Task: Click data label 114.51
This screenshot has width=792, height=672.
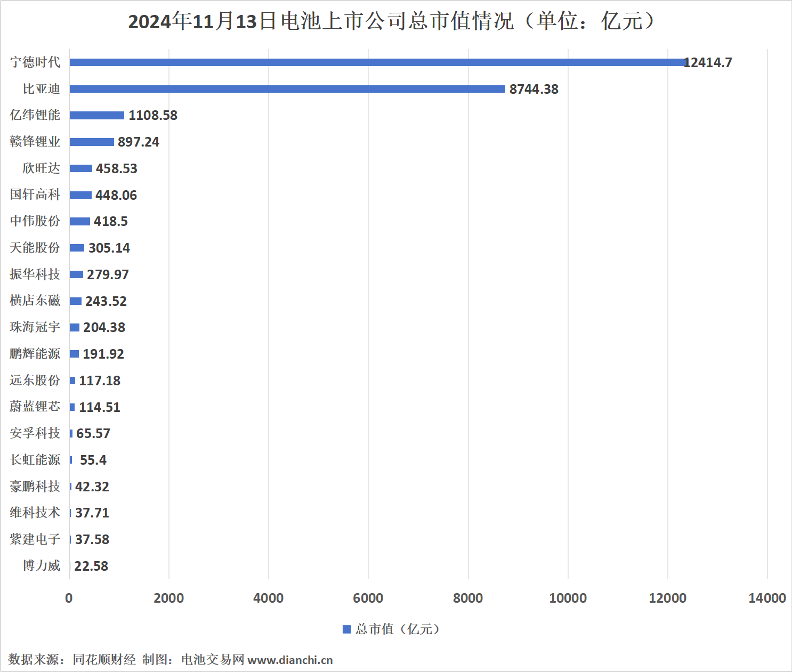Action: click(100, 407)
